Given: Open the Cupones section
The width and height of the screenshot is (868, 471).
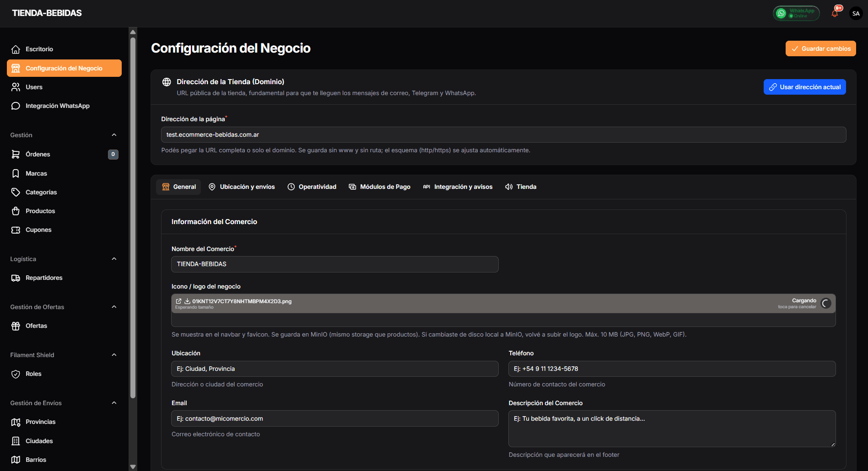Looking at the screenshot, I should click(x=16, y=230).
